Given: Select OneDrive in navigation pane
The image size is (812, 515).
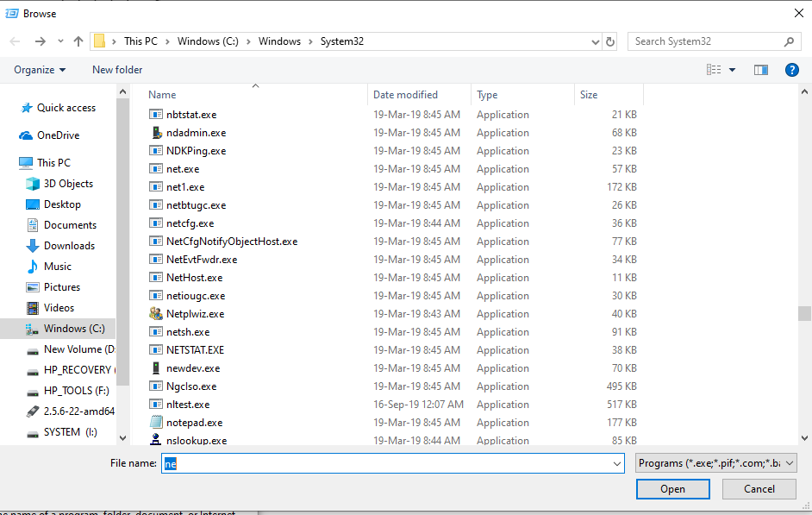Looking at the screenshot, I should point(58,135).
